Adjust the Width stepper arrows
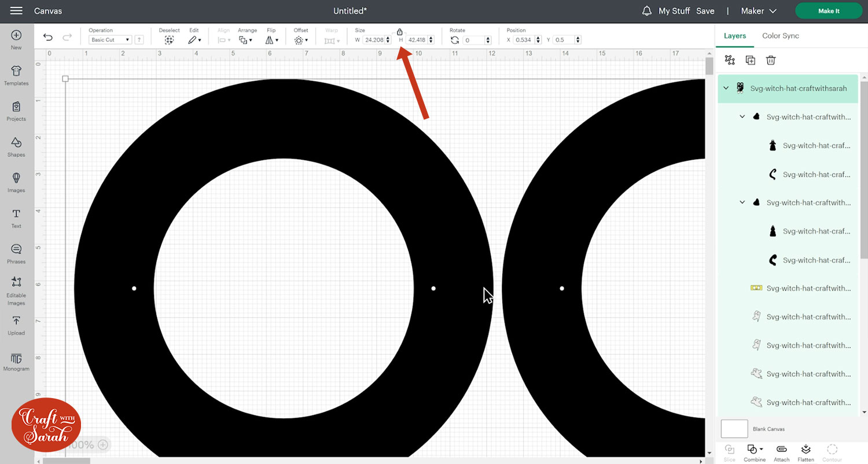868x464 pixels. [x=388, y=40]
